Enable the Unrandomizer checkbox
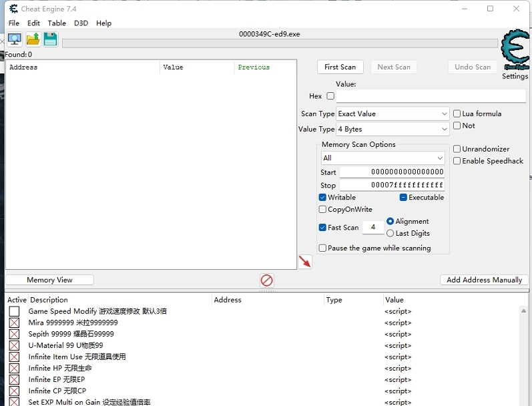The width and height of the screenshot is (532, 406). pos(457,149)
